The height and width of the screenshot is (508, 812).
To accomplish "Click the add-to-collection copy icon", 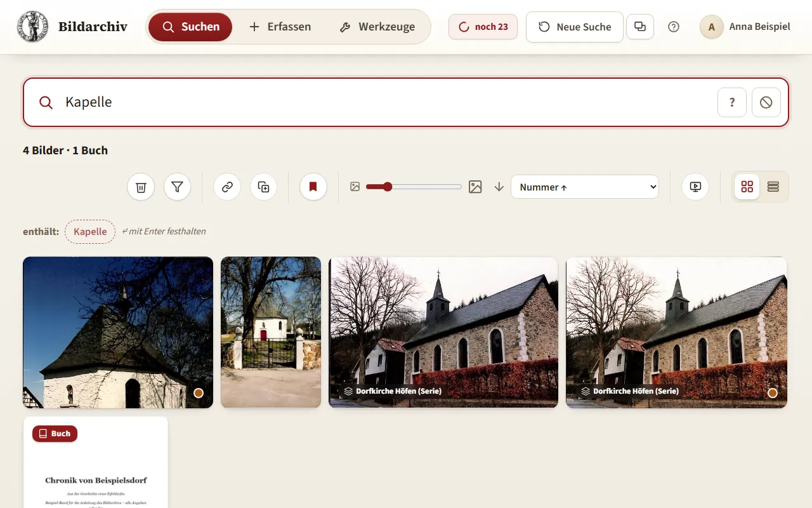I will click(x=264, y=187).
